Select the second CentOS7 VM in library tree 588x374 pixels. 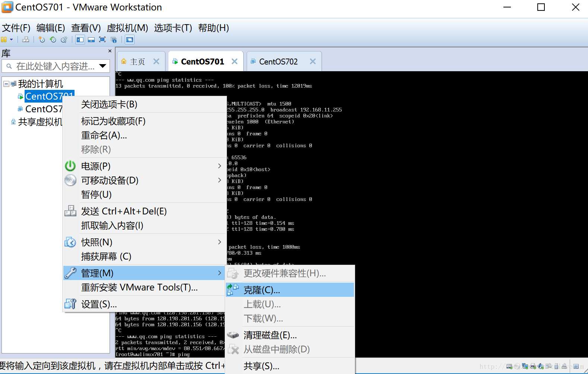(x=44, y=109)
